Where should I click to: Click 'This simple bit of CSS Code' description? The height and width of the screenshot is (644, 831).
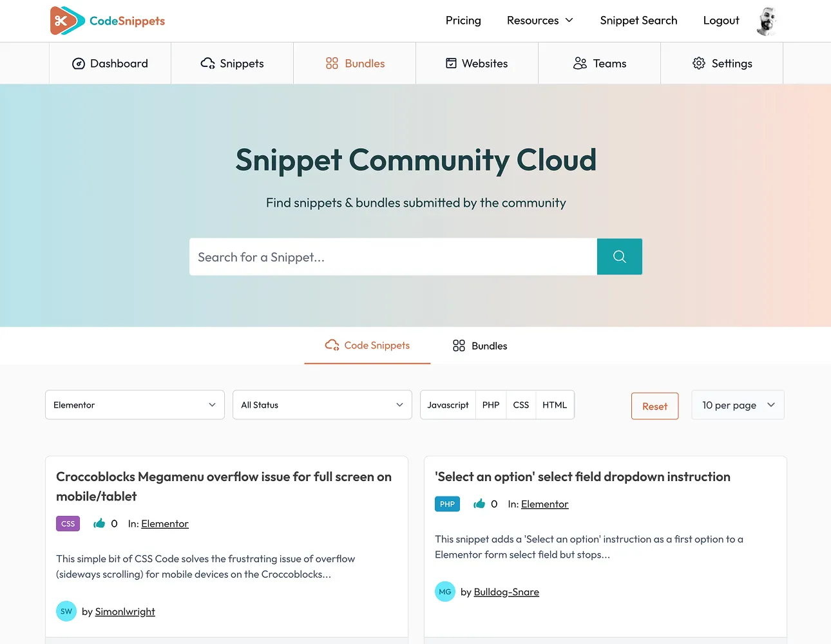point(205,567)
